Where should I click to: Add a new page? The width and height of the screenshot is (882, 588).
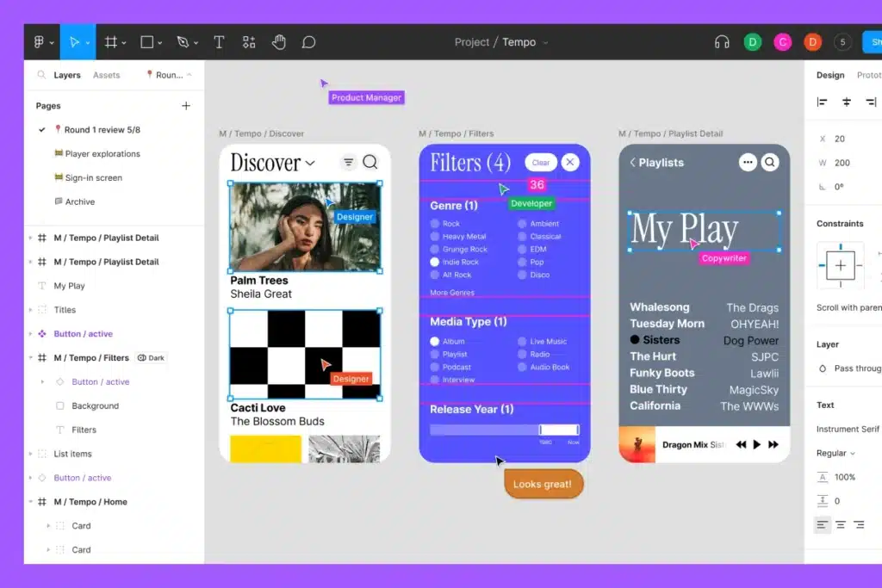pyautogui.click(x=186, y=106)
